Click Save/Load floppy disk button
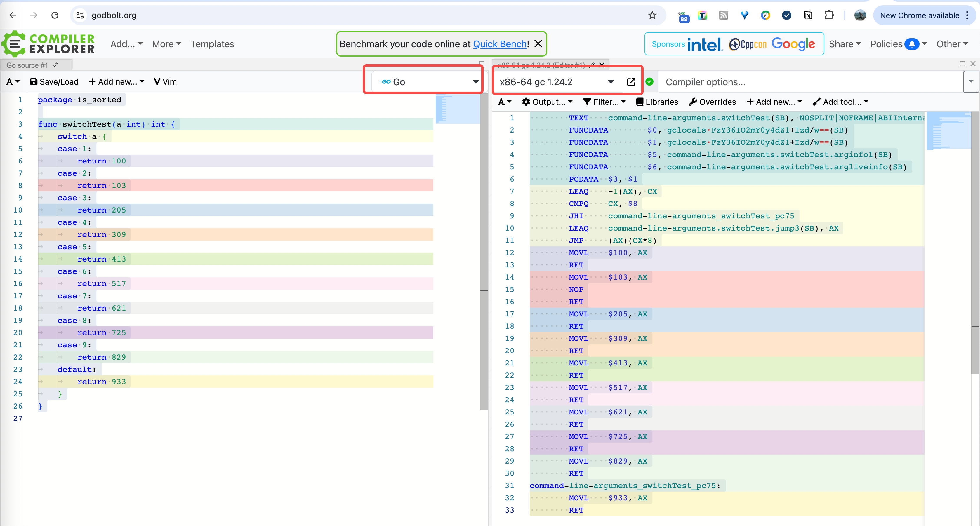 coord(54,82)
